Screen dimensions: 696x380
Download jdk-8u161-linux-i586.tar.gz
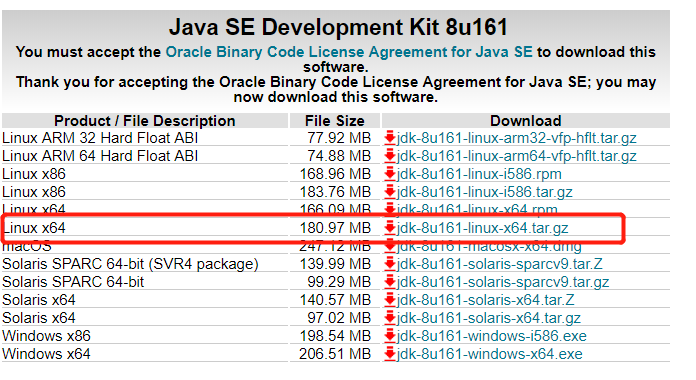[x=485, y=192]
